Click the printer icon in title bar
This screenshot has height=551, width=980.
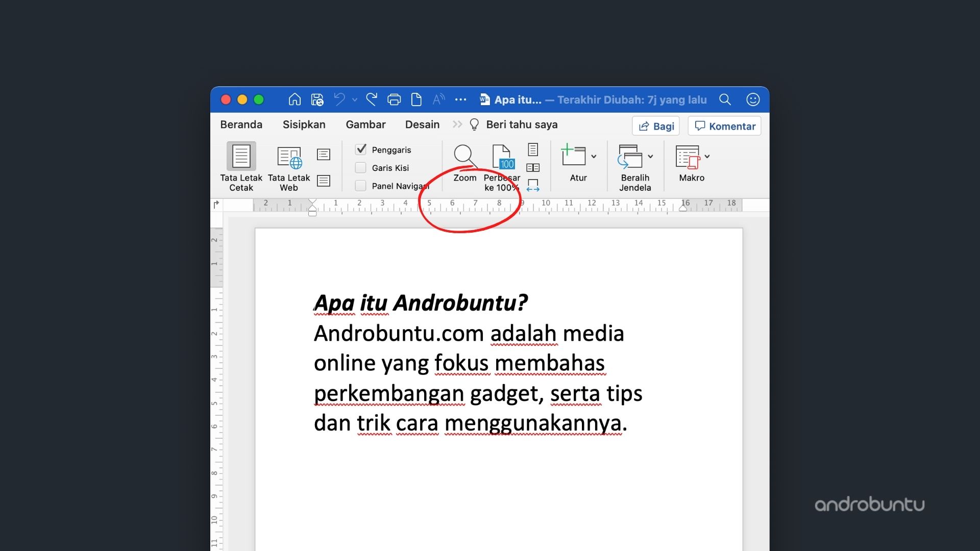(x=393, y=99)
